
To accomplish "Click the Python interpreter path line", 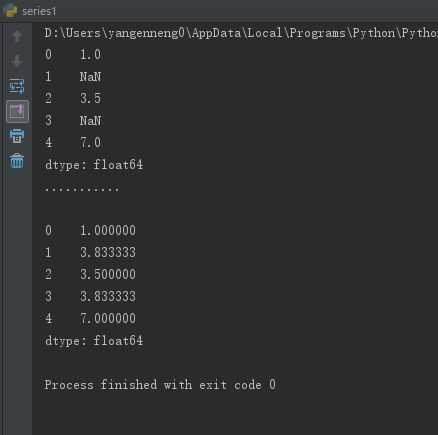I will [x=241, y=33].
